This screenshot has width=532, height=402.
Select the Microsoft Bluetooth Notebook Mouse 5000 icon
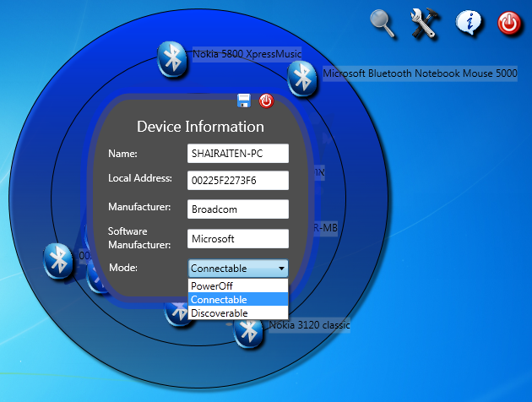(302, 79)
